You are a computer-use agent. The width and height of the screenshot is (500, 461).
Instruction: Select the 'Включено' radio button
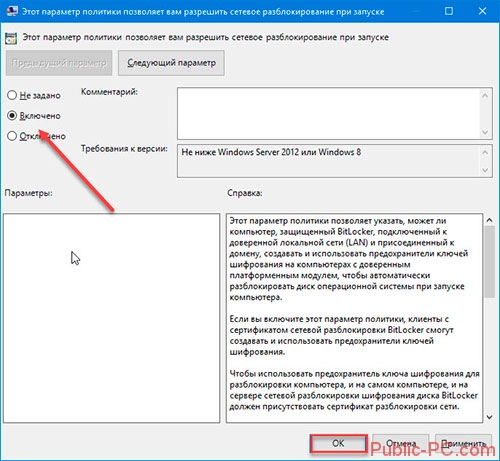point(12,116)
